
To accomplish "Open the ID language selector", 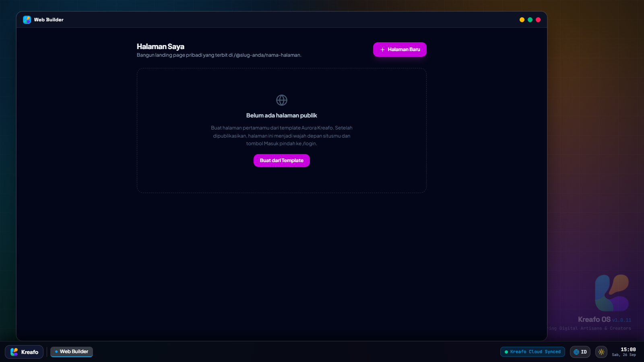I will pyautogui.click(x=580, y=352).
